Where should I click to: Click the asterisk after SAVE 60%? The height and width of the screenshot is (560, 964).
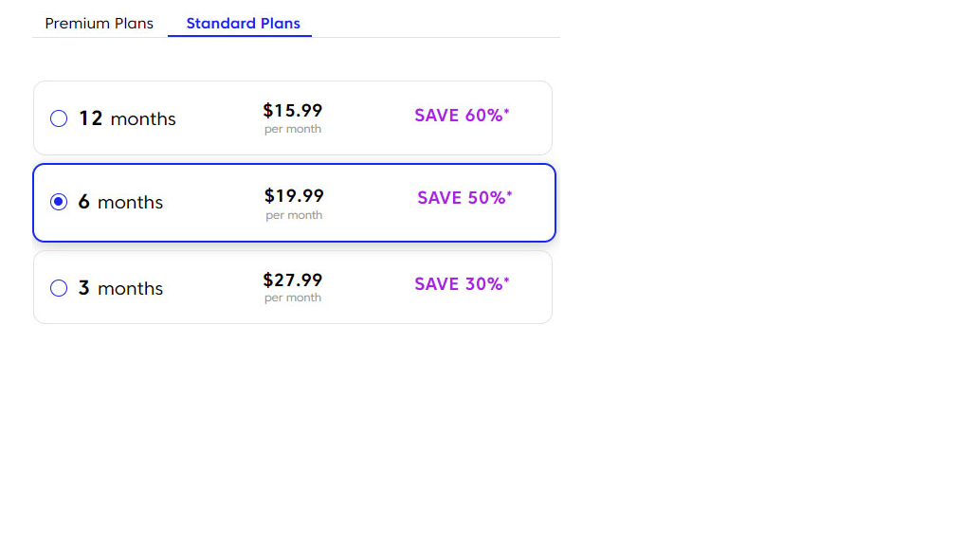(506, 111)
